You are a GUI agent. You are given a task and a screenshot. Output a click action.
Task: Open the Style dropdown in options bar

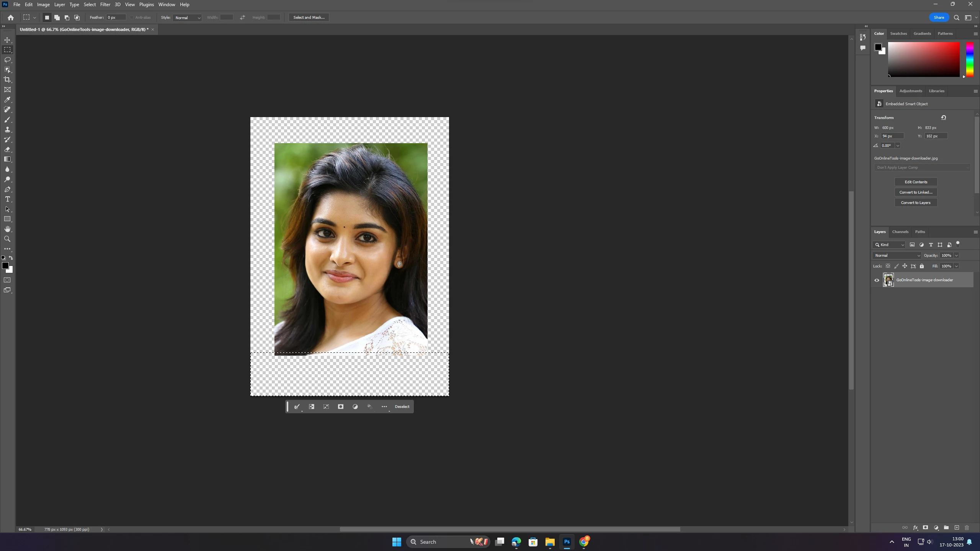[187, 18]
